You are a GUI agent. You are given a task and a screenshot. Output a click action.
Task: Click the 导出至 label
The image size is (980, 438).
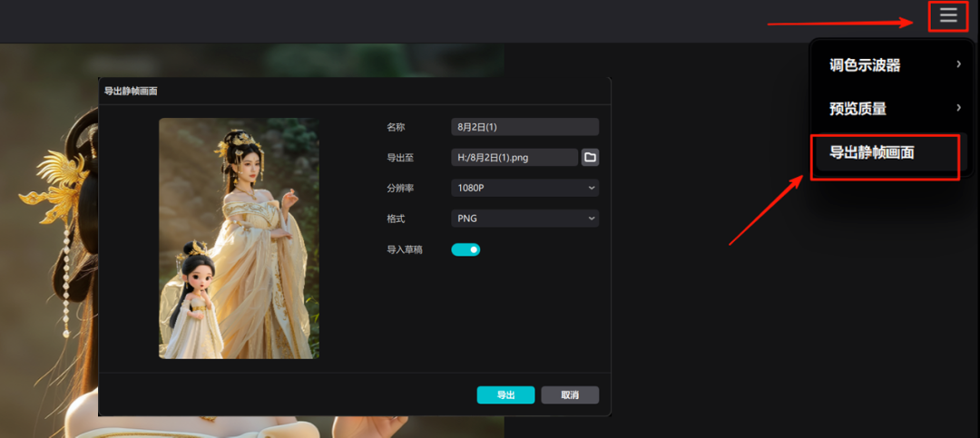(x=400, y=158)
